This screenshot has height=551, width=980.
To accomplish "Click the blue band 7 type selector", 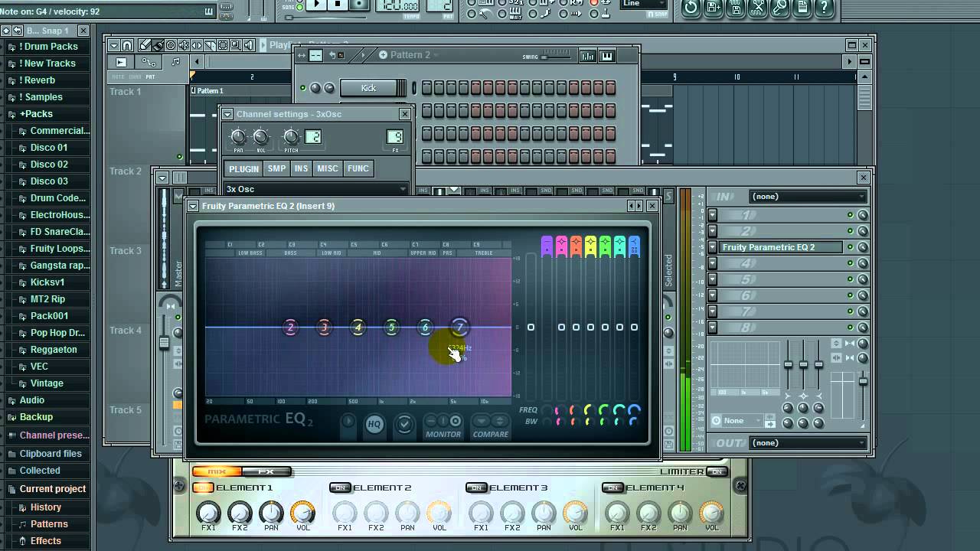I will pos(634,246).
